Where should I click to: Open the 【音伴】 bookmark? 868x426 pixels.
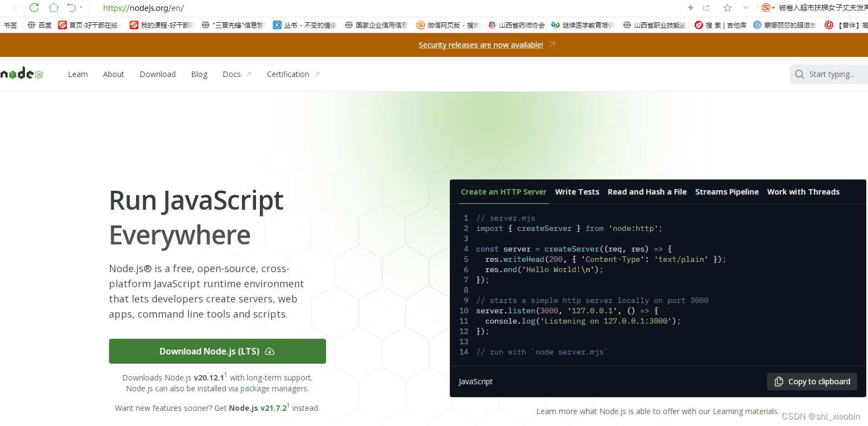846,25
